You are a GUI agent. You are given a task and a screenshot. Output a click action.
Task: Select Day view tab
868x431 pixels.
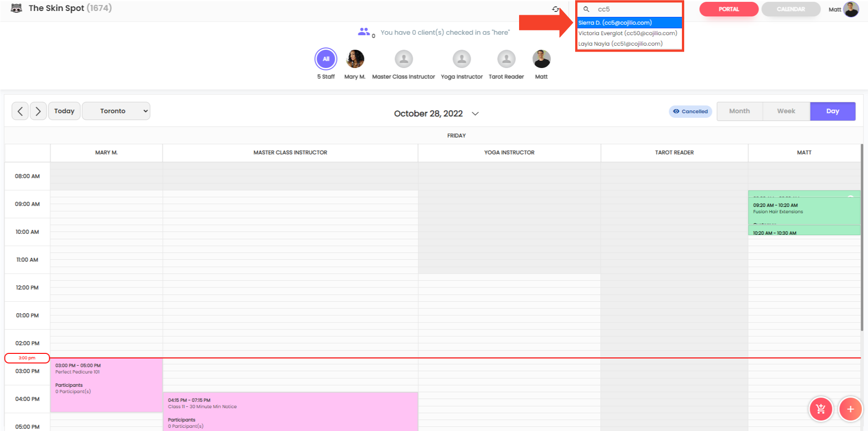(x=833, y=111)
